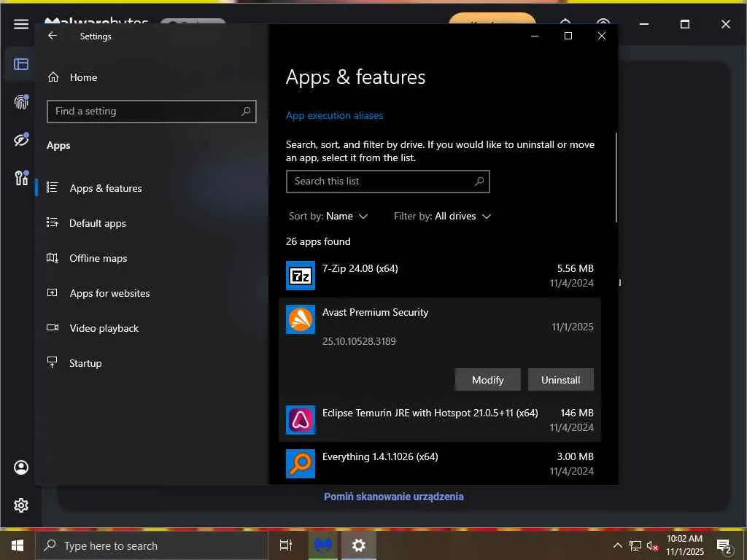Open Malwarebytes settings gear icon

coord(21,505)
